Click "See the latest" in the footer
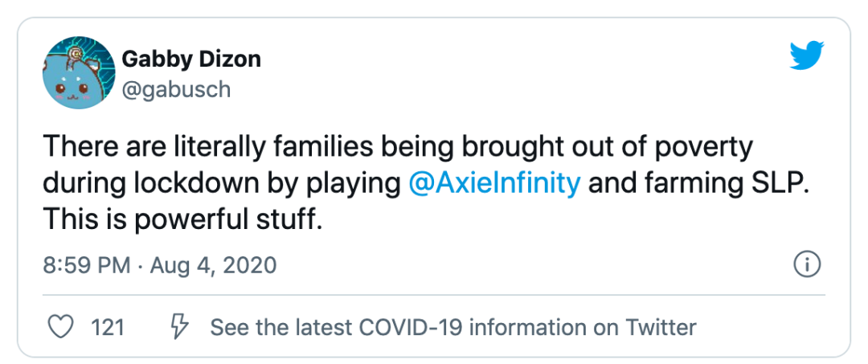Viewport: 868px width, 364px height. [x=279, y=327]
